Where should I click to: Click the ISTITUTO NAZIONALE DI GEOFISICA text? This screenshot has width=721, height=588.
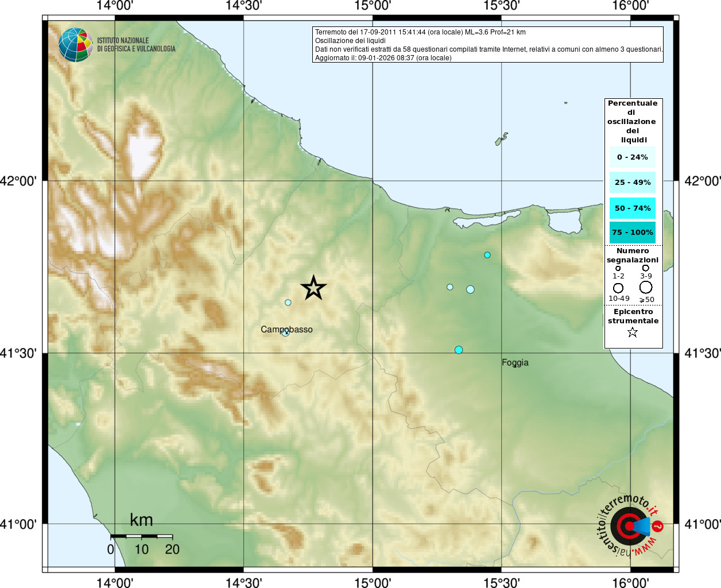click(136, 45)
